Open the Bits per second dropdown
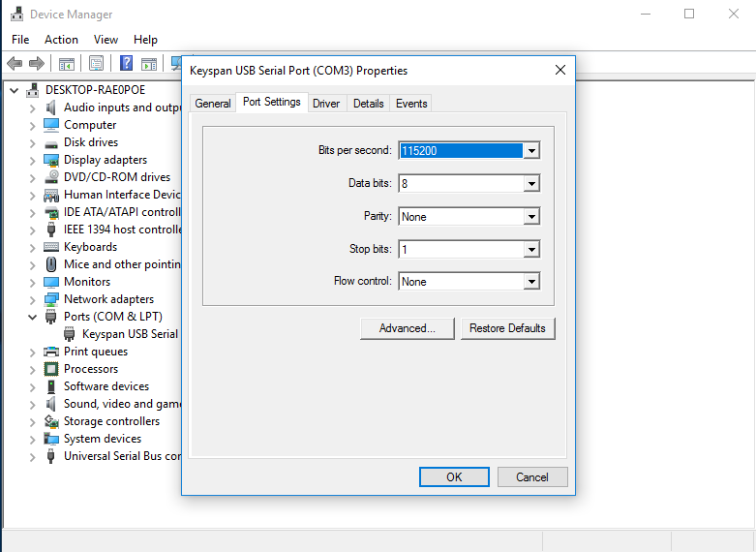Image resolution: width=756 pixels, height=552 pixels. (530, 151)
